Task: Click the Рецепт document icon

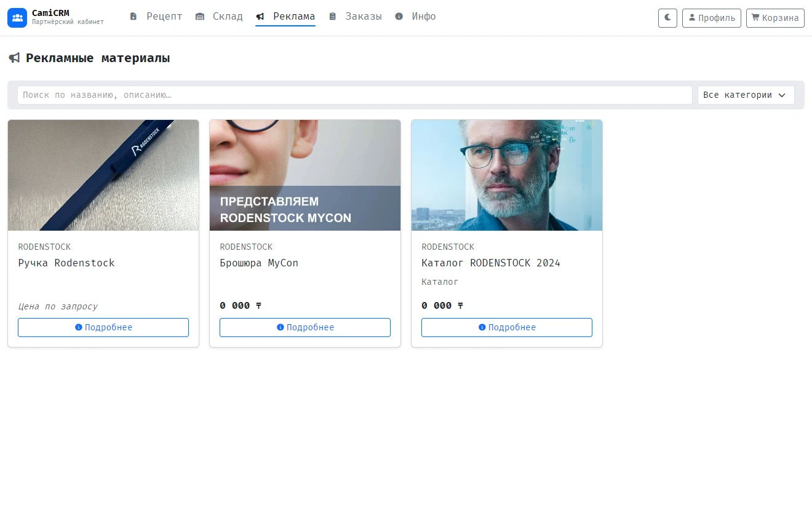Action: pyautogui.click(x=133, y=17)
